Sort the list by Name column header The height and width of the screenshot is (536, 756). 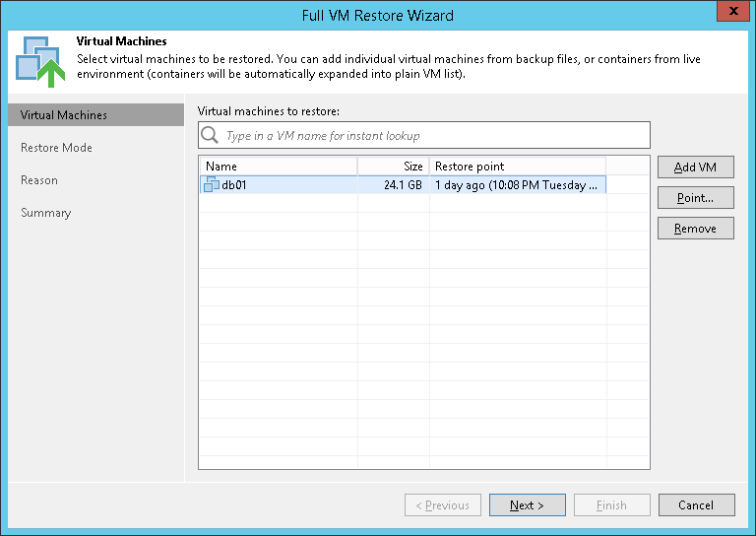(278, 167)
